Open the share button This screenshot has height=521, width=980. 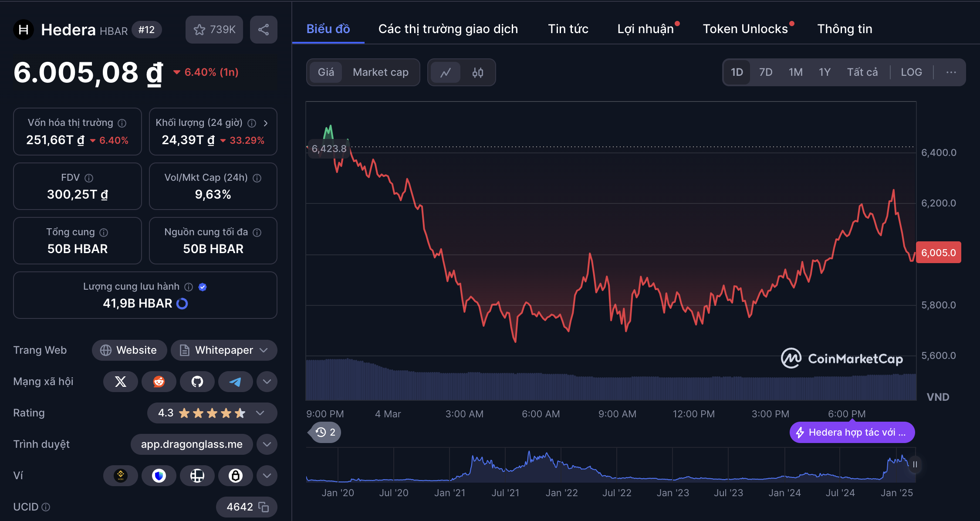tap(264, 30)
